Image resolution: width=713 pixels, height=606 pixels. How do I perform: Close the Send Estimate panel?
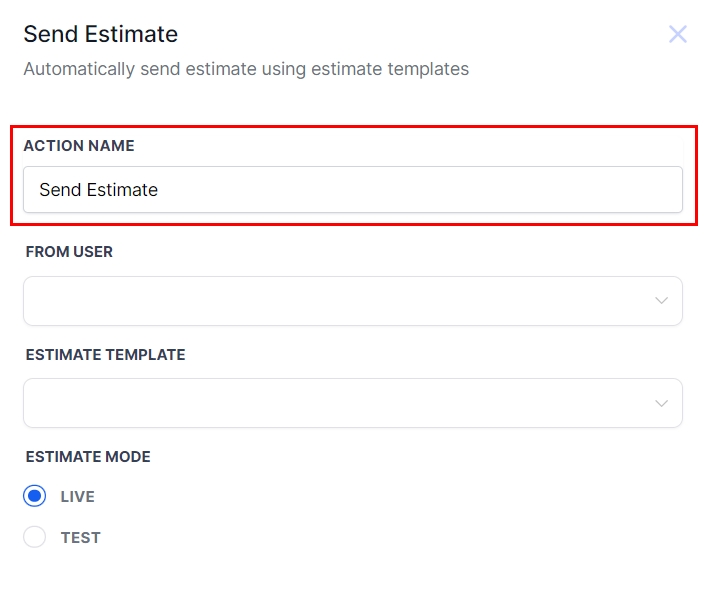[x=677, y=35]
